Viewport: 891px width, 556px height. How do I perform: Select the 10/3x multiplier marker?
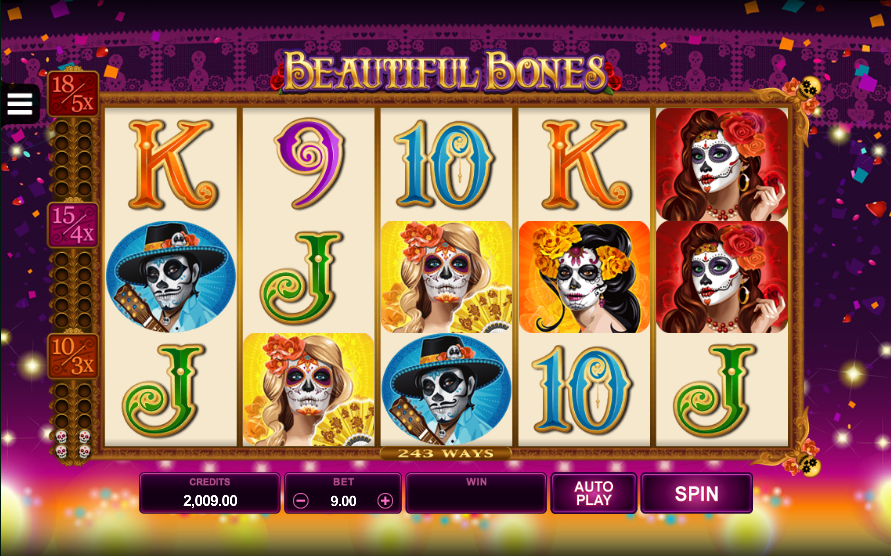coord(73,356)
